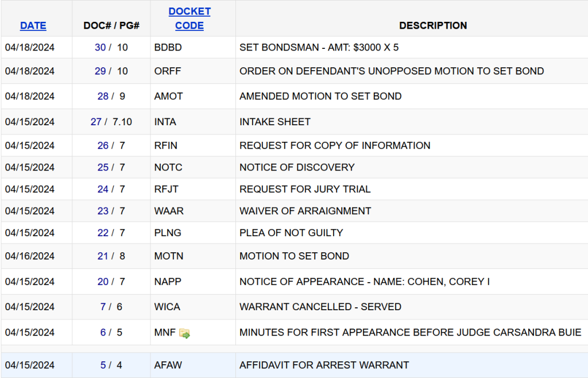Open document number 26 link
588x378 pixels.
point(103,145)
